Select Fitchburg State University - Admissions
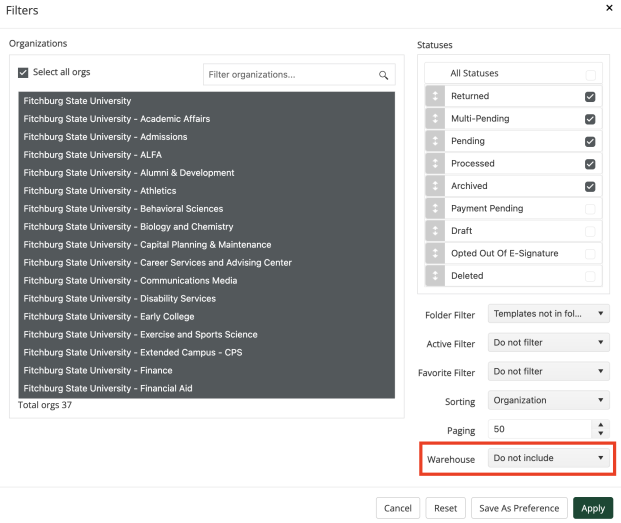The image size is (621, 523). click(x=206, y=137)
